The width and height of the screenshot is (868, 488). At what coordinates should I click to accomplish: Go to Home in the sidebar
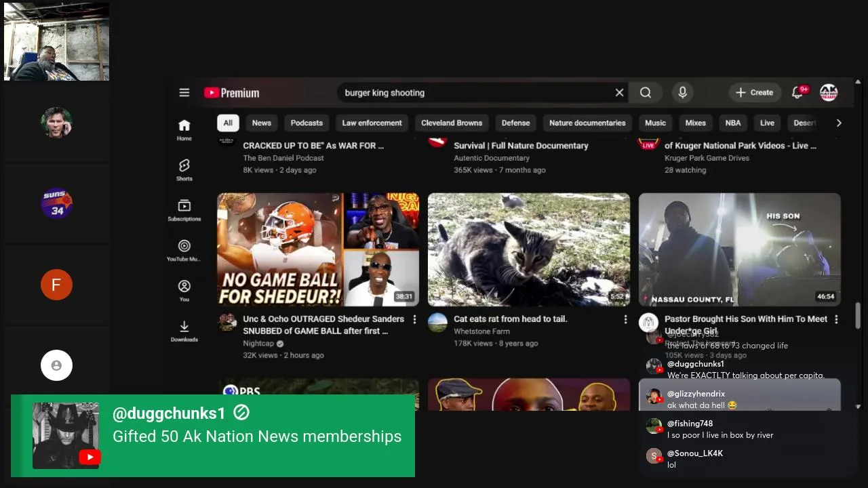point(184,129)
